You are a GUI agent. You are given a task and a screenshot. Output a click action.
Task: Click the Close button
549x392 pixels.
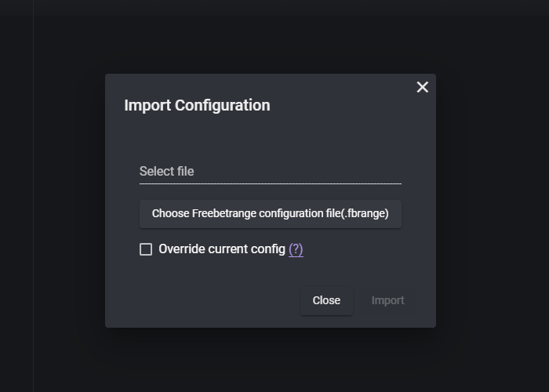(326, 300)
